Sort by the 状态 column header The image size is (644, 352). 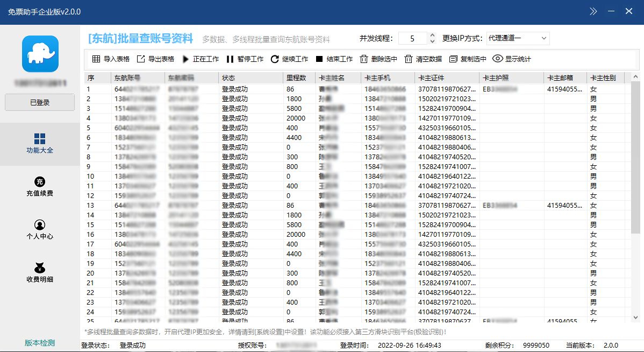click(x=251, y=78)
